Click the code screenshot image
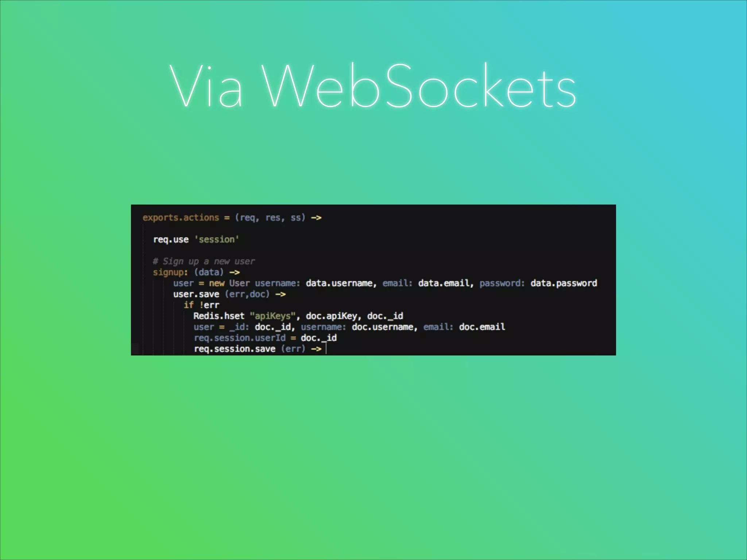This screenshot has height=560, width=747. coord(373,280)
